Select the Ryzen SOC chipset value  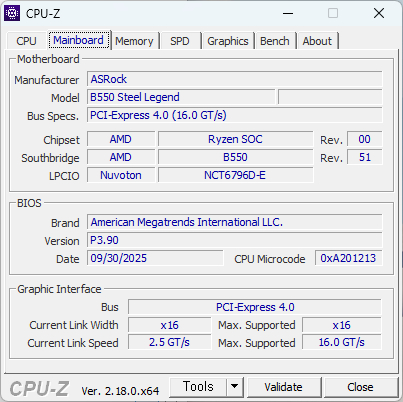tap(236, 139)
